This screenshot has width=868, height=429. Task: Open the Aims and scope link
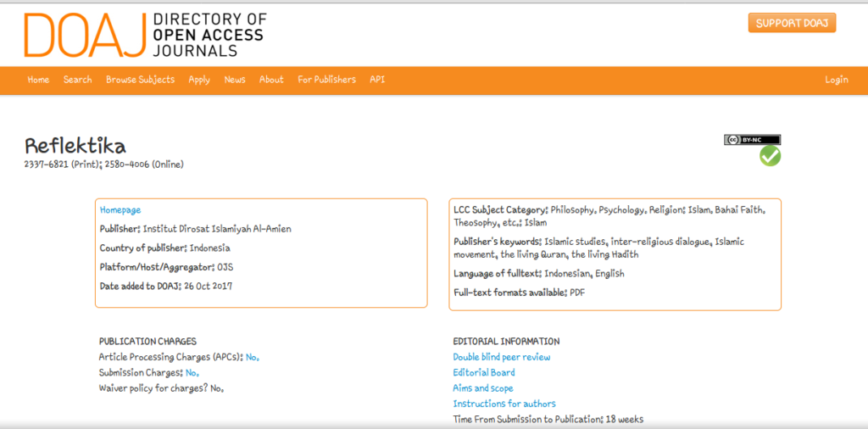(x=482, y=388)
